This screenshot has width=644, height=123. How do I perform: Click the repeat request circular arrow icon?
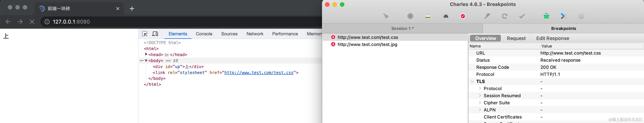[505, 16]
